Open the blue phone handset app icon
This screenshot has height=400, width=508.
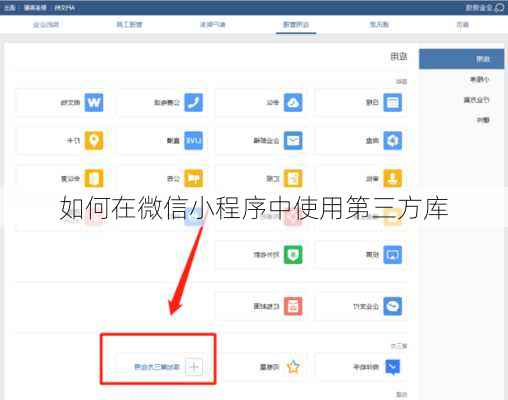(x=193, y=102)
